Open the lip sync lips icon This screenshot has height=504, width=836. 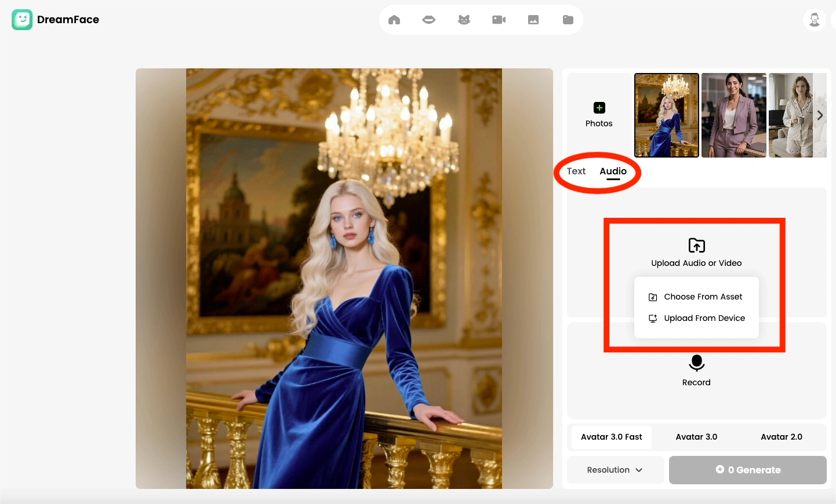coord(429,20)
